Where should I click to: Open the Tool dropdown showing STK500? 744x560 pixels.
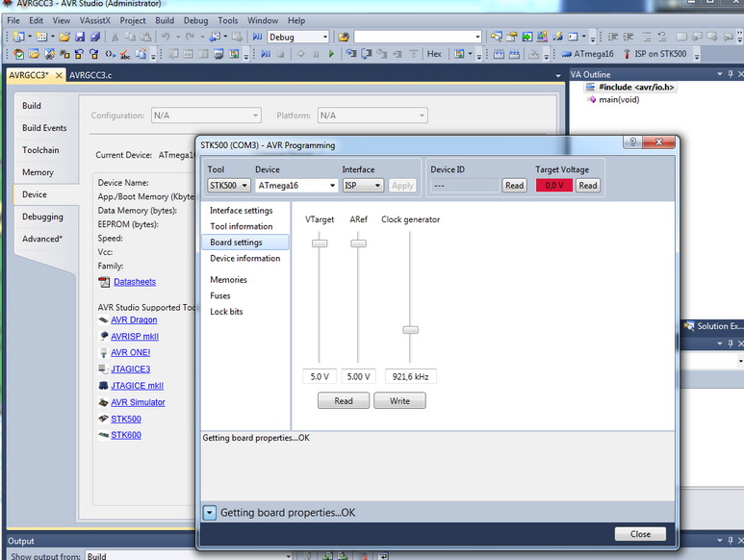(229, 186)
